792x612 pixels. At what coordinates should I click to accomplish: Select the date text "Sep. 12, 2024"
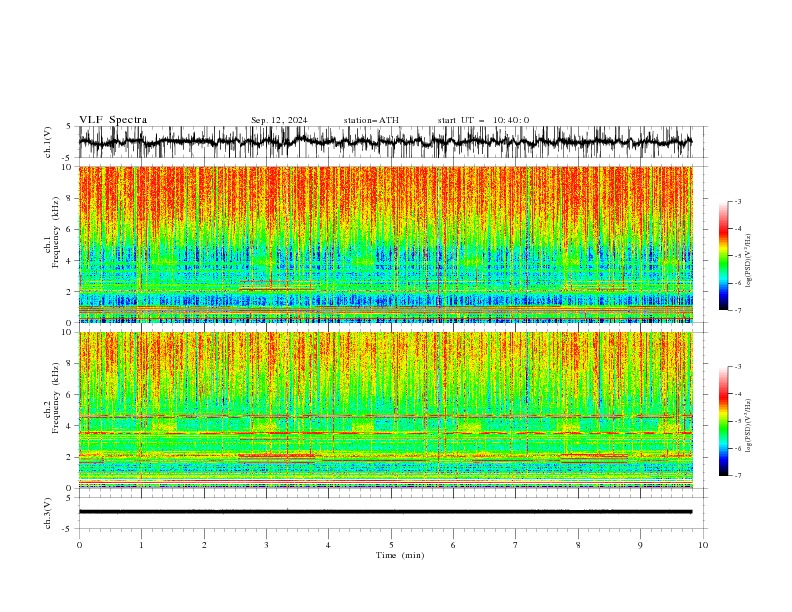(x=279, y=120)
